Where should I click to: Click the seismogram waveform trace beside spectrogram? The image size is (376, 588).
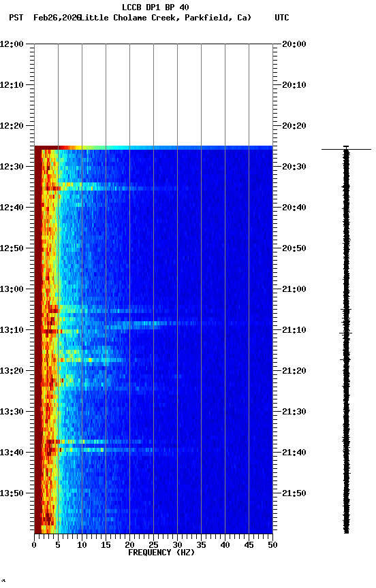[346, 340]
